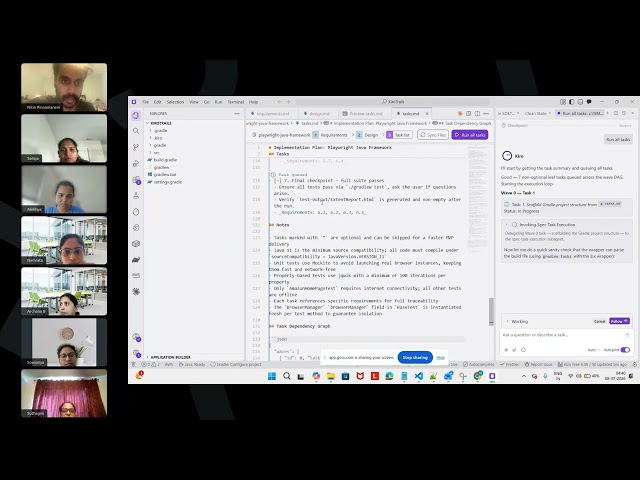Switch to the design.md tab
Image resolution: width=640 pixels, height=480 pixels.
coord(317,113)
